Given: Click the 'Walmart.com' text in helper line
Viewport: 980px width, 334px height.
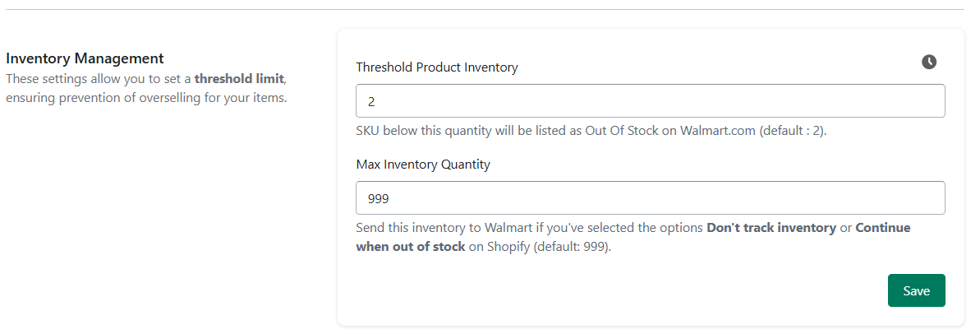Looking at the screenshot, I should pos(718,132).
